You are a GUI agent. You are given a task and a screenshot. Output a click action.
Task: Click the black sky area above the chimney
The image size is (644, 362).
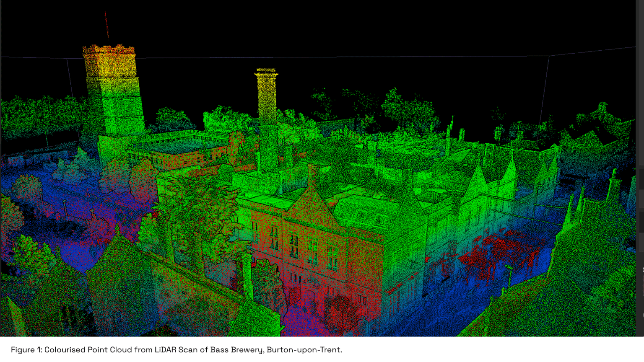pos(268,34)
